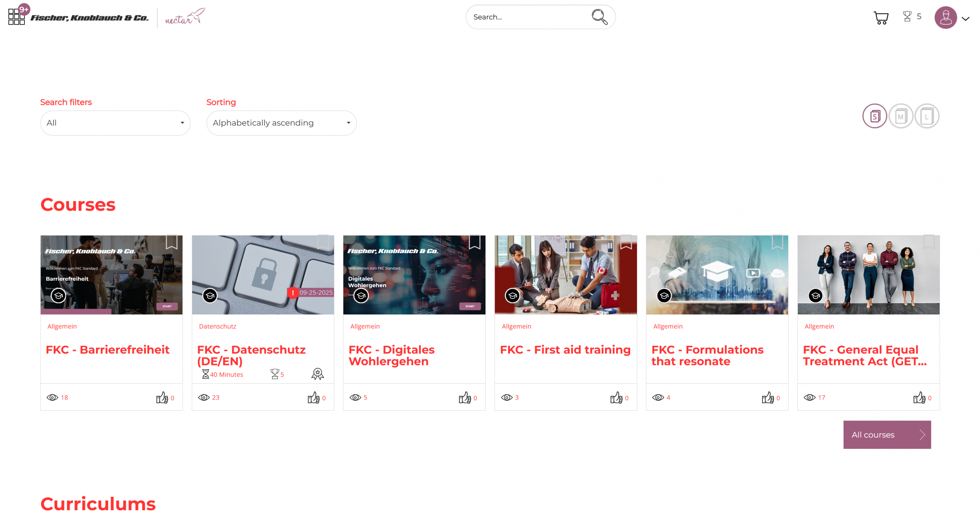Open the Sorting dropdown
Screen dimensions: 980x519
click(x=281, y=123)
